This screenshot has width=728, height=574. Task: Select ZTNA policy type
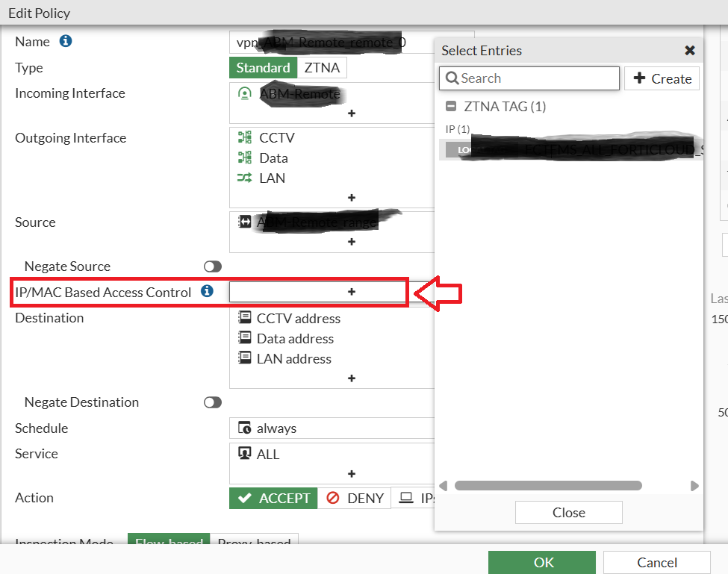(x=322, y=68)
